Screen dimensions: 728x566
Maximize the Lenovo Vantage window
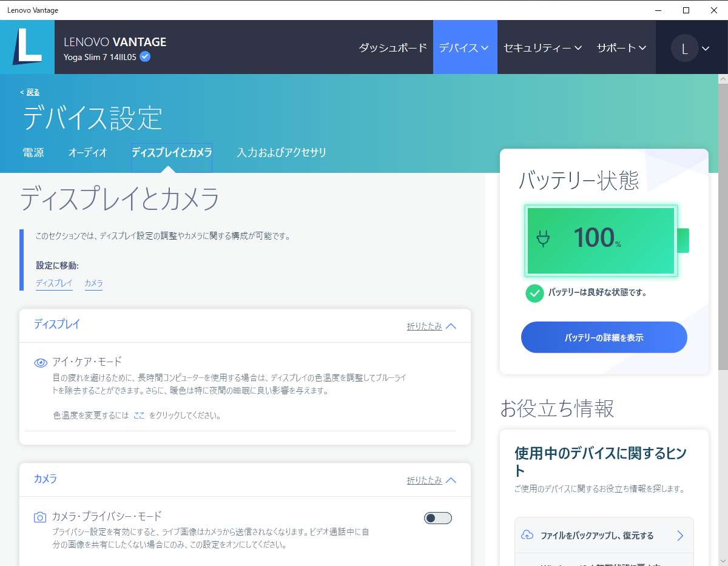[x=686, y=10]
